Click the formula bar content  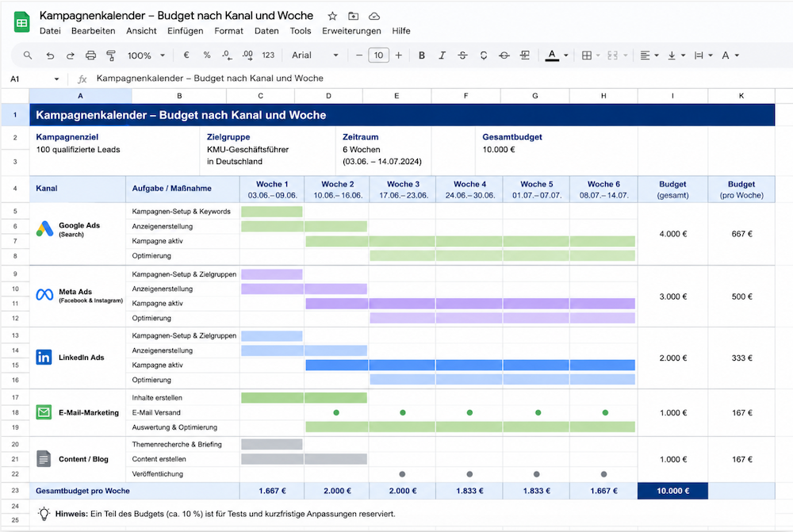(x=210, y=78)
